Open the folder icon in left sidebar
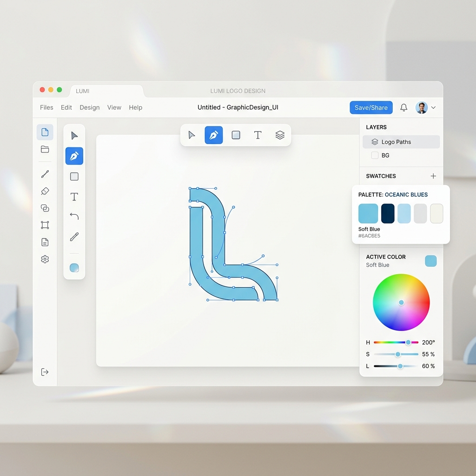The height and width of the screenshot is (476, 476). point(45,149)
